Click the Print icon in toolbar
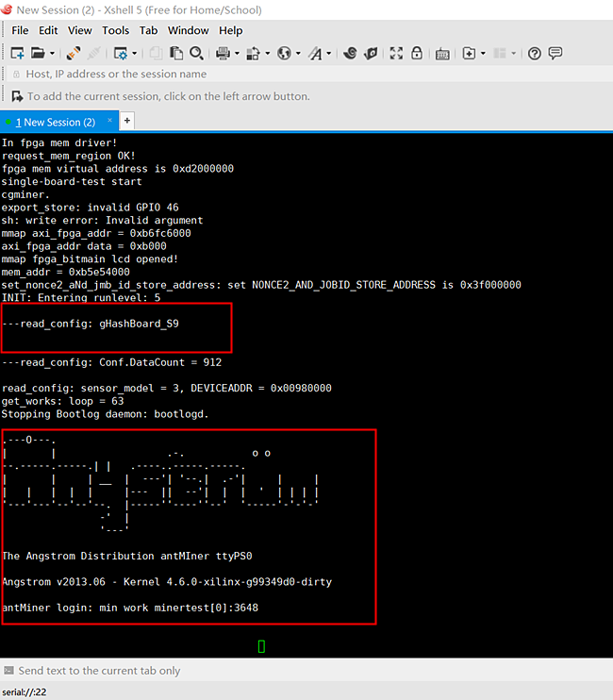Image resolution: width=613 pixels, height=700 pixels. pyautogui.click(x=223, y=53)
